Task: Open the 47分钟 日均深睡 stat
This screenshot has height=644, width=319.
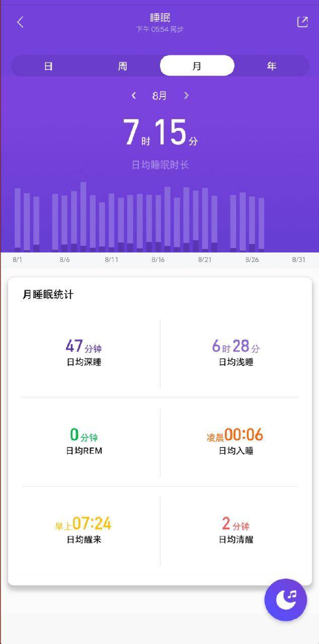Action: click(84, 353)
